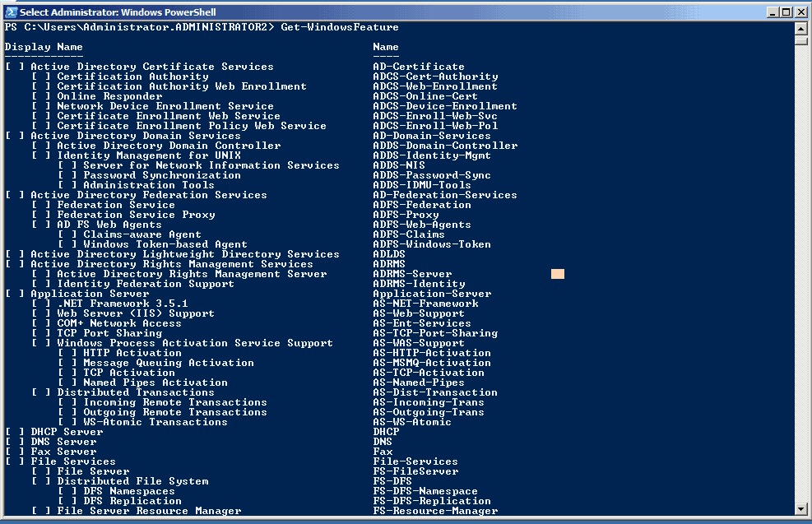Click the checkbox brackets for Active Directory Certificate Services
The height and width of the screenshot is (524, 812).
pos(15,67)
